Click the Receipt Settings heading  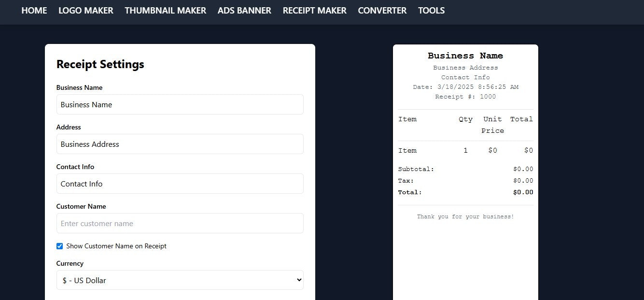(x=100, y=64)
